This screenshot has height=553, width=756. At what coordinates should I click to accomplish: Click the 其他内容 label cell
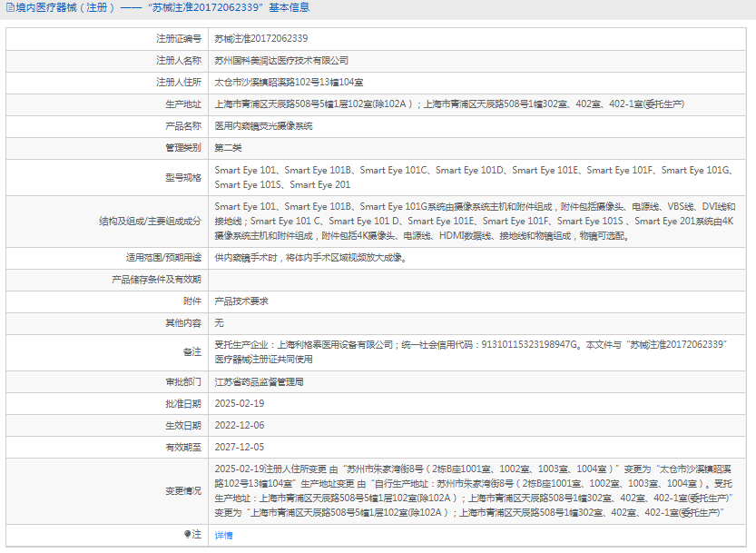107,323
